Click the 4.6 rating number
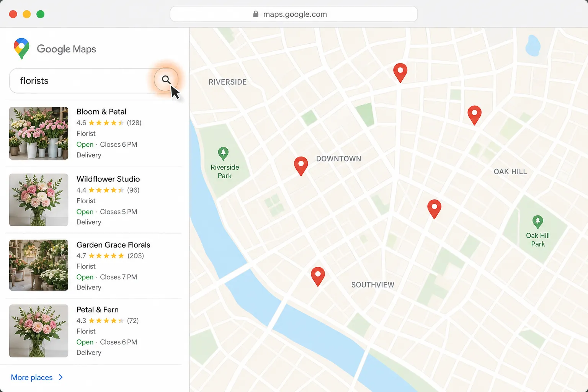Screen dimensions: 588x392 (81, 123)
